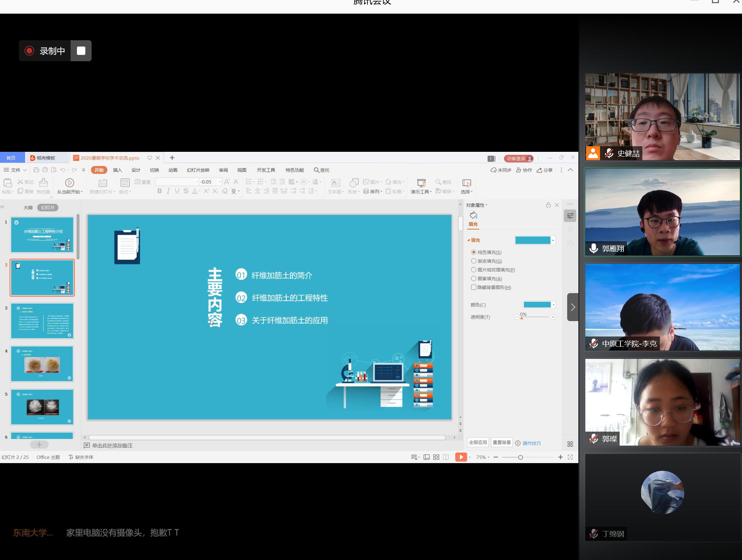Click the Reset Background button
The height and width of the screenshot is (560, 742).
pos(501,442)
